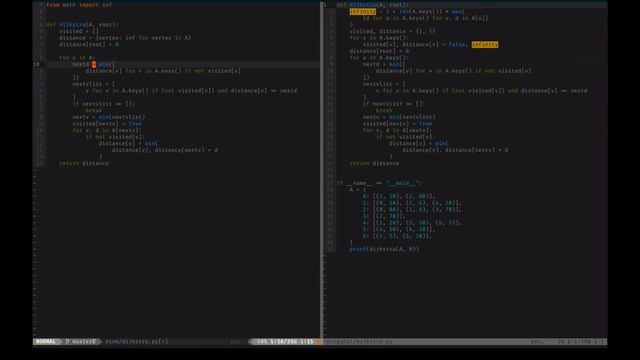Click 'visited, distance = {}, {}' in right pane
Image resolution: width=640 pixels, height=360 pixels.
[x=392, y=31]
